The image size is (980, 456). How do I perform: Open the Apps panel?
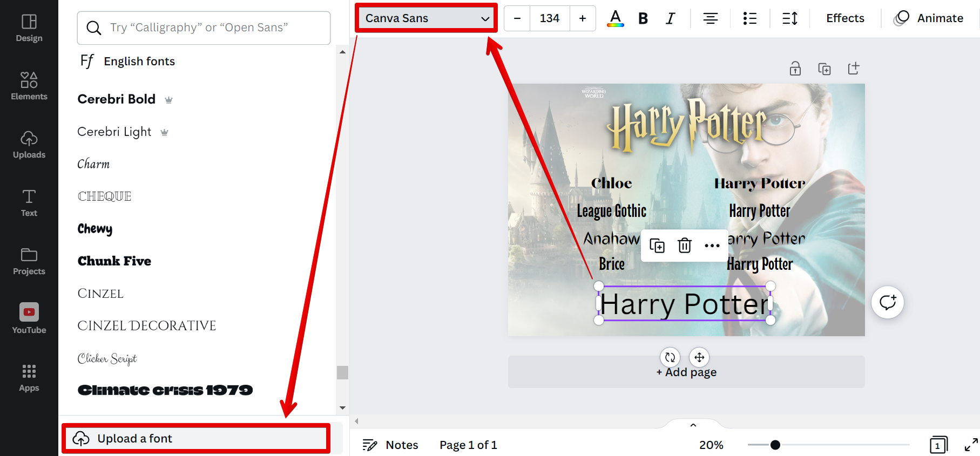pos(29,378)
